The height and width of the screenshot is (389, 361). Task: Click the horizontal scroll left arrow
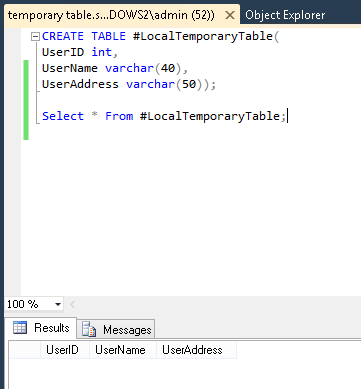tap(72, 304)
